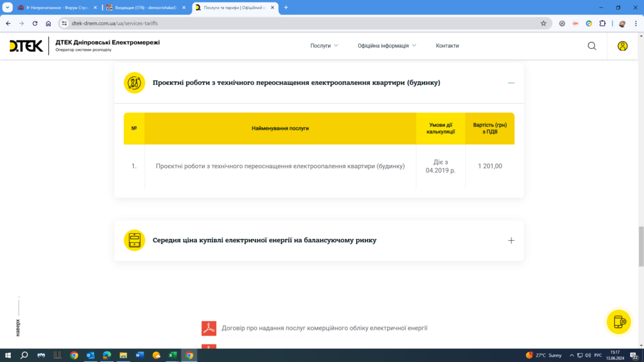
Task: Expand Середня ціна купівлі section with plus
Action: click(511, 240)
